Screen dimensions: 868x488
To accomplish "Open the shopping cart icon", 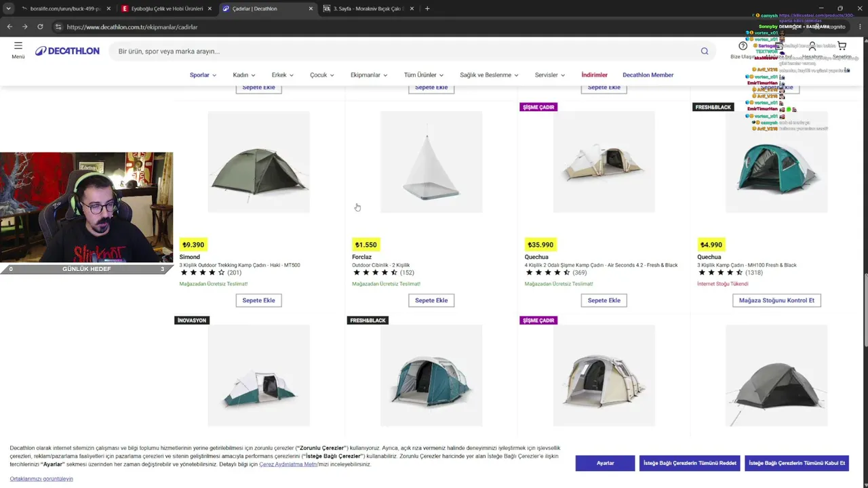I will click(842, 46).
